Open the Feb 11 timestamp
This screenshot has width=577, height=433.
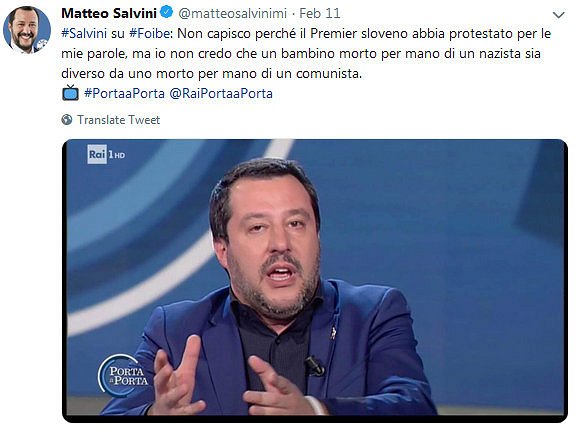[319, 13]
